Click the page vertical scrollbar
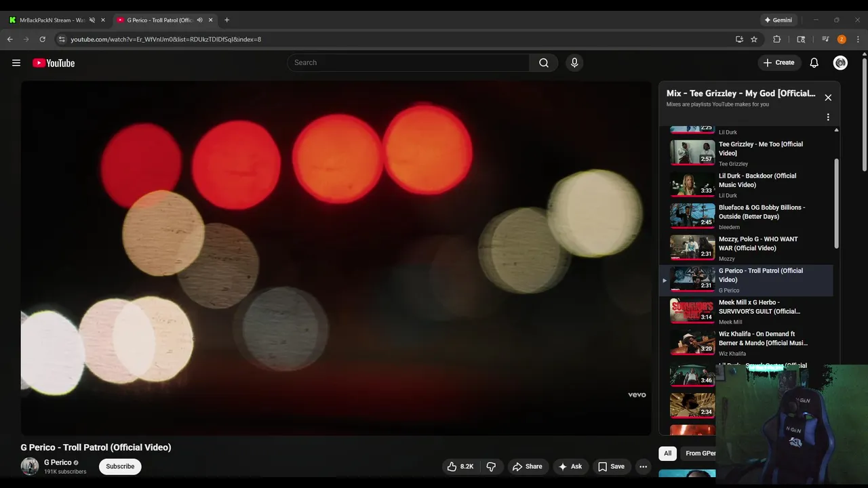Image resolution: width=868 pixels, height=488 pixels. (x=864, y=113)
